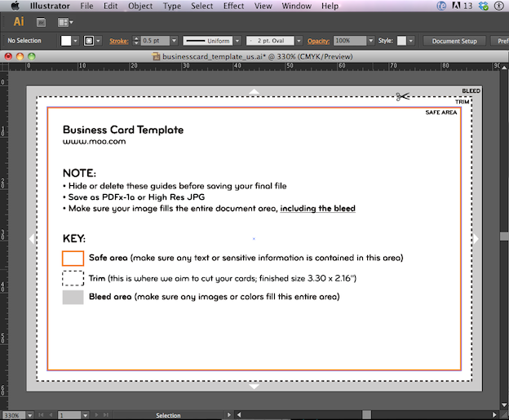Click the vertical scrollbar down arrow
Screen dimensions: 509x420
(x=504, y=405)
